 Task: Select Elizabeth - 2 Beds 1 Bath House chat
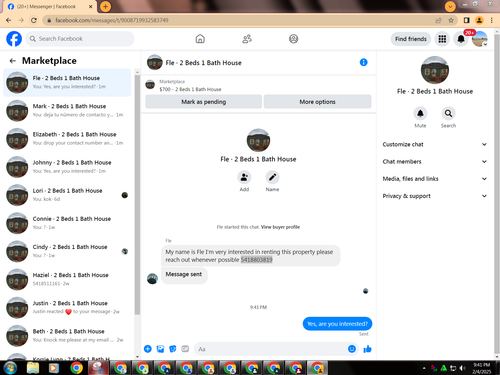coord(67,138)
